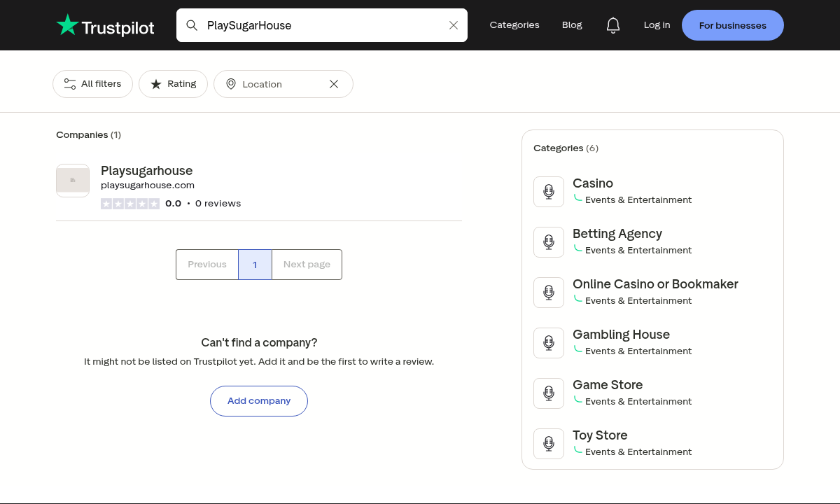The image size is (840, 504).
Task: Click the Playsugarhouse star rating
Action: pyautogui.click(x=130, y=204)
